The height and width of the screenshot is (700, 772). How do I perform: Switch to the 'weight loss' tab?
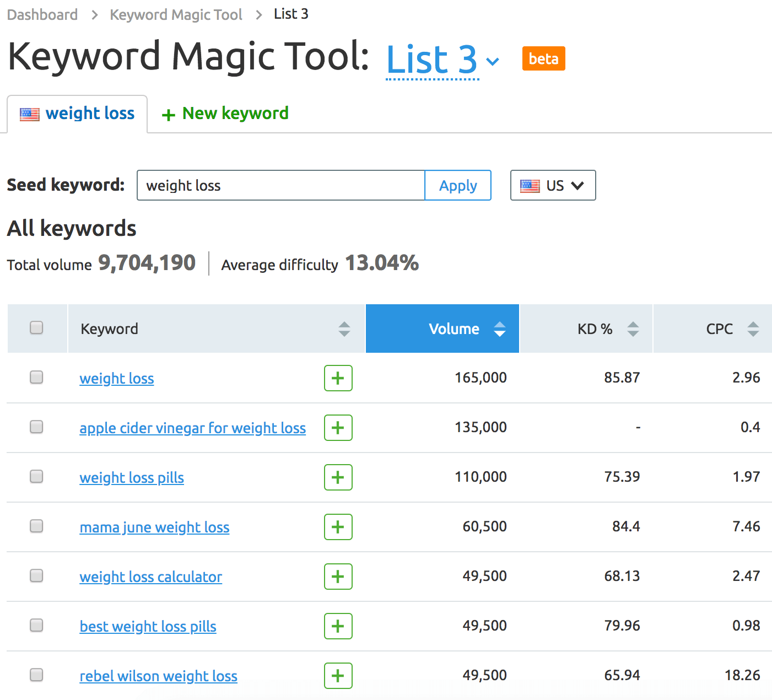[x=77, y=114]
